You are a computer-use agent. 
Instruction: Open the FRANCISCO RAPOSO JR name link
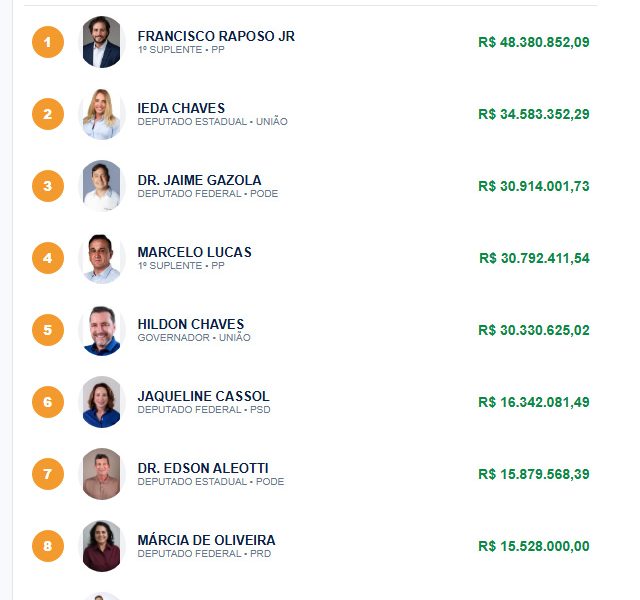tap(216, 36)
